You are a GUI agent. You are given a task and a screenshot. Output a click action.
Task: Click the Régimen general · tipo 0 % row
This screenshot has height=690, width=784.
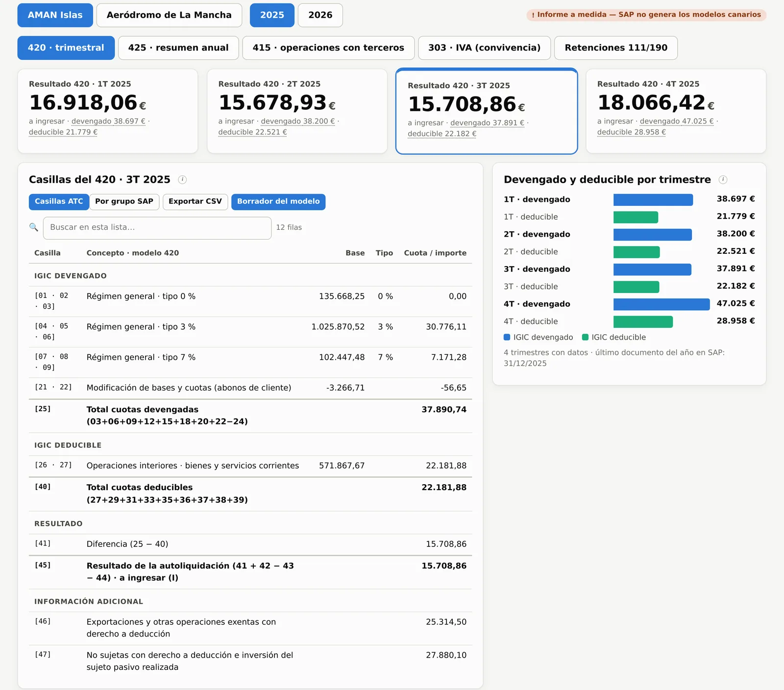pyautogui.click(x=250, y=301)
